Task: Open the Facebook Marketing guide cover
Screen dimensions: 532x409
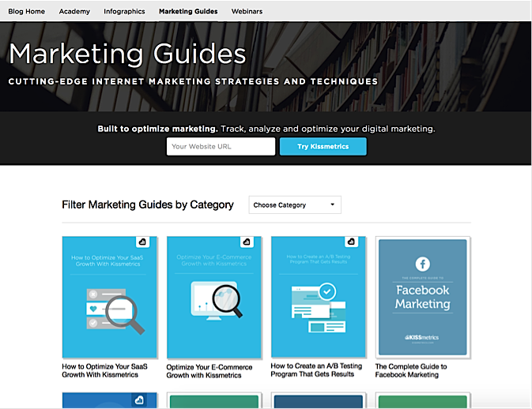Action: pos(423,297)
